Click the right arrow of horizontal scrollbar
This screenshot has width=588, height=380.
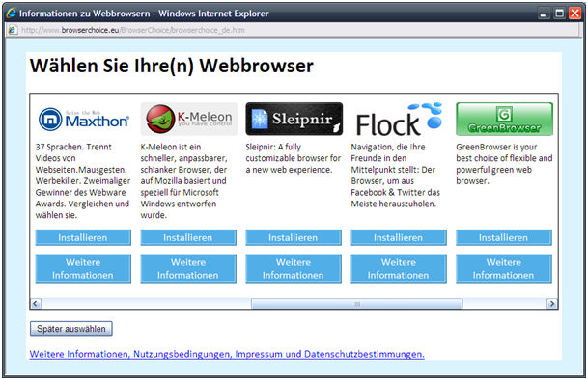point(552,304)
